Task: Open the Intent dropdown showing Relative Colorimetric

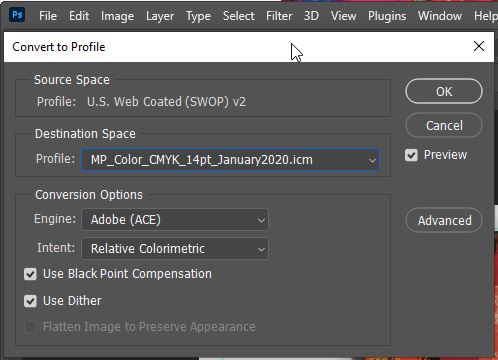Action: (175, 248)
